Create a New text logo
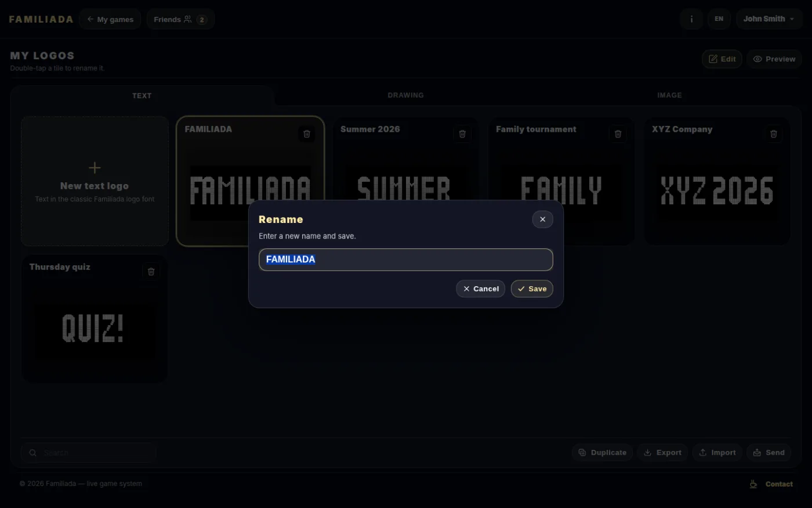Viewport: 812px width, 508px height. coord(95,181)
